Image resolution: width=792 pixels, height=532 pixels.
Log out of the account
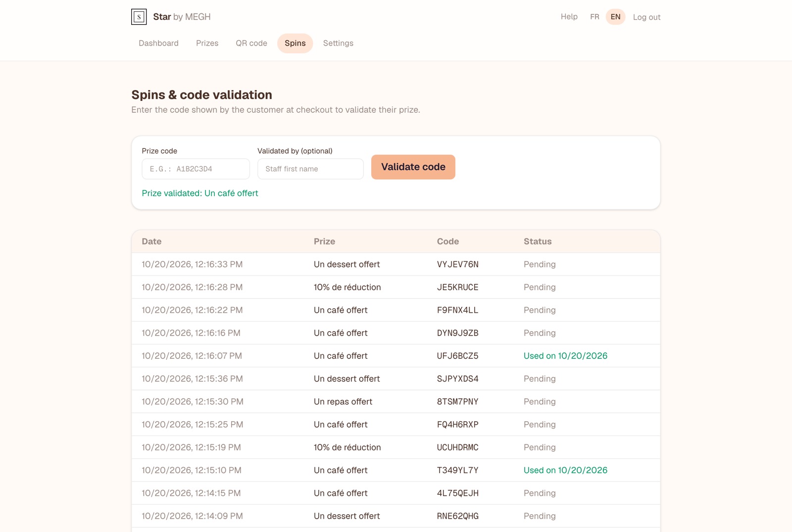[x=646, y=17]
